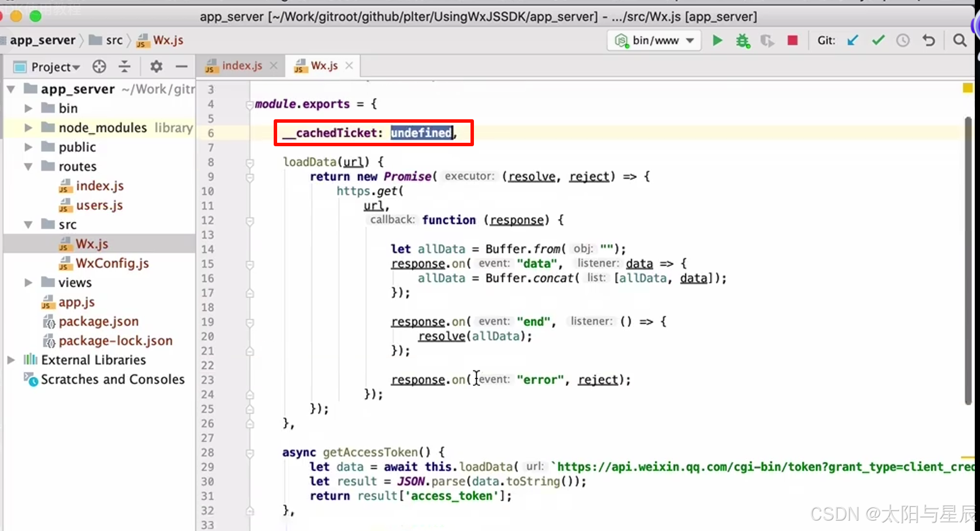Collapse all in Project panel

coord(125,67)
